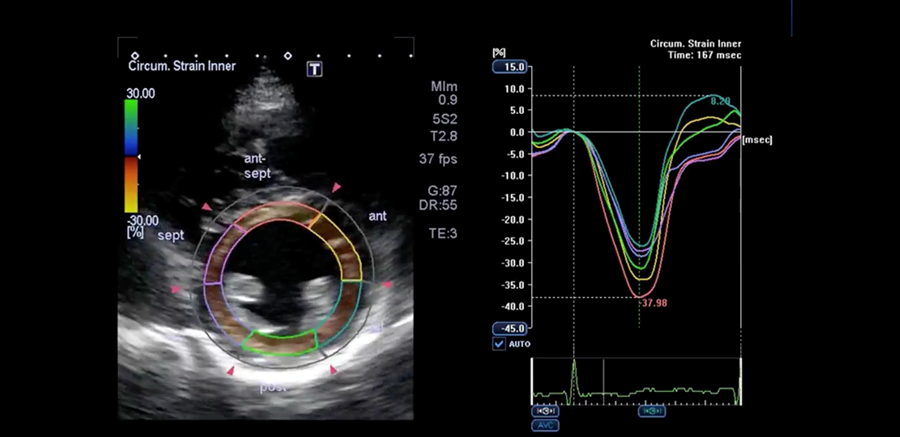Click the diamond marker beside the Circum. Strain Inner title

click(x=135, y=55)
